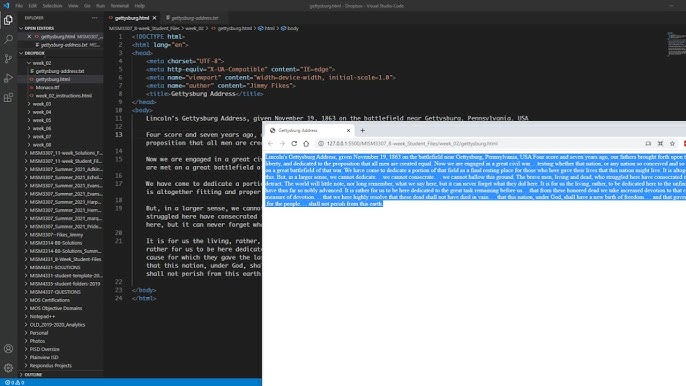The width and height of the screenshot is (686, 386).
Task: Bookmark page with star icon
Action: 672,144
